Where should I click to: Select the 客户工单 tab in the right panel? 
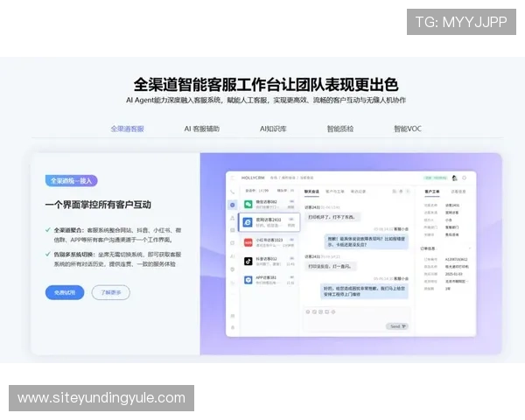coord(432,192)
